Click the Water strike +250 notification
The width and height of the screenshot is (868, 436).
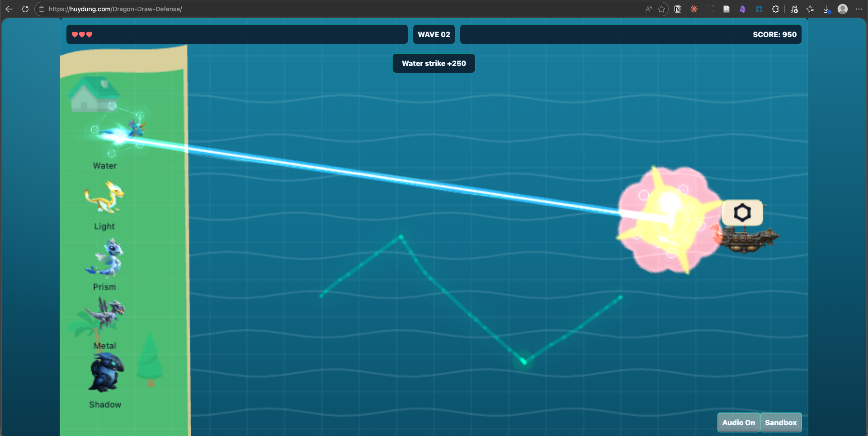coord(434,63)
